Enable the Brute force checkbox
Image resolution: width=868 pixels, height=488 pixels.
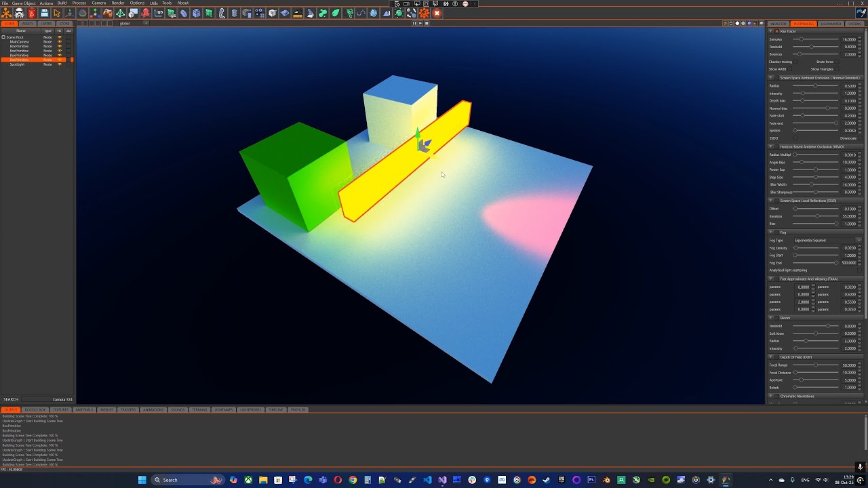838,62
